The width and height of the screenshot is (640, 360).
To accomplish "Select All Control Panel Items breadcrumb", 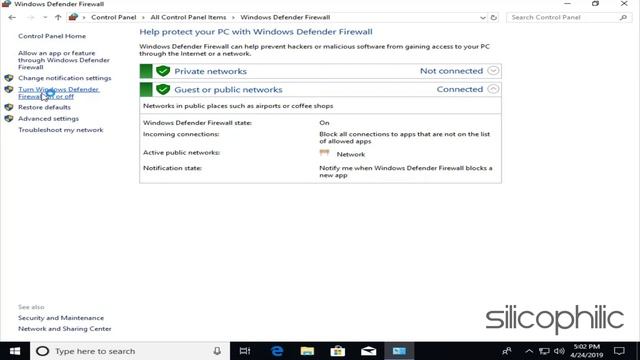I will (x=188, y=18).
